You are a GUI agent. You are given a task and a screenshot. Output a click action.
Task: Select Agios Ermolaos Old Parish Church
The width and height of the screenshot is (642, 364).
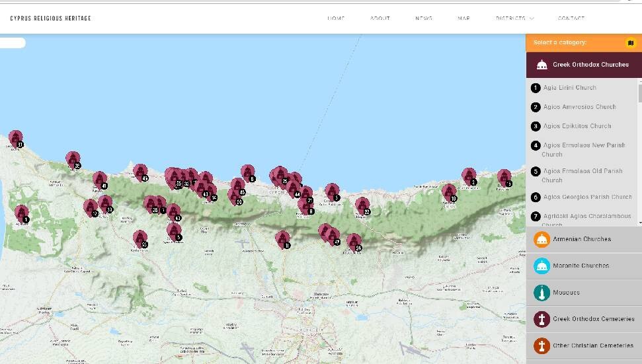582,176
